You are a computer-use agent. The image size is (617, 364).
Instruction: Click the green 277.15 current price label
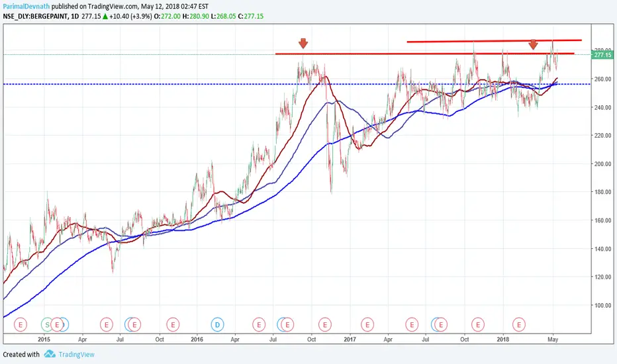pyautogui.click(x=602, y=55)
